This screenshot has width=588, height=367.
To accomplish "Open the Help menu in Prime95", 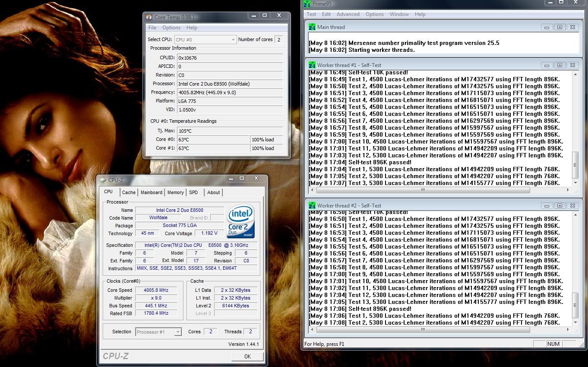I will [x=420, y=14].
